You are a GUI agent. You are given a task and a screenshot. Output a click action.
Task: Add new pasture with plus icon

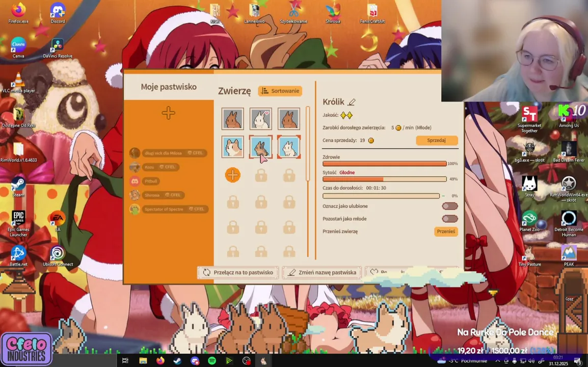click(168, 113)
